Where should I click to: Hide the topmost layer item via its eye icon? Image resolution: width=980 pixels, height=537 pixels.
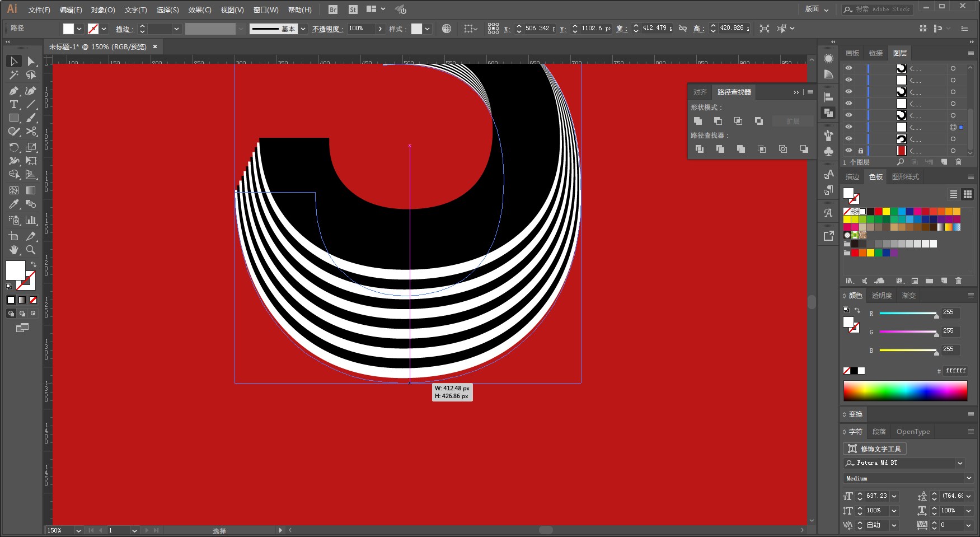[x=848, y=68]
